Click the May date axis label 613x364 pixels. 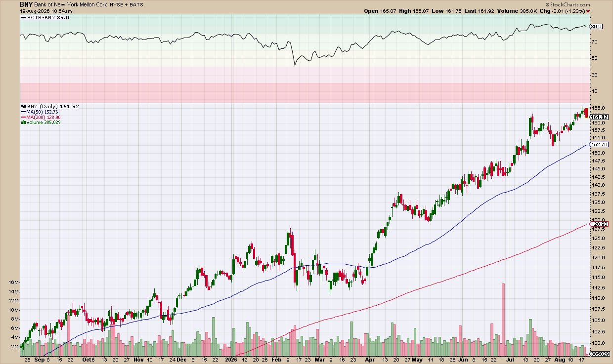coord(417,361)
